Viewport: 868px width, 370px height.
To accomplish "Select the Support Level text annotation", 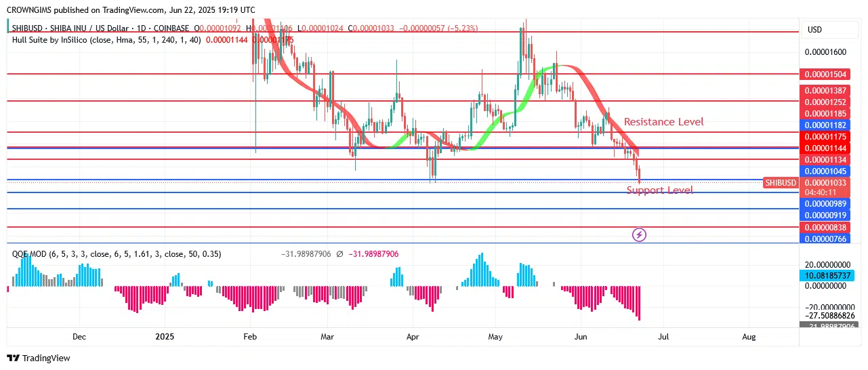I will click(659, 190).
